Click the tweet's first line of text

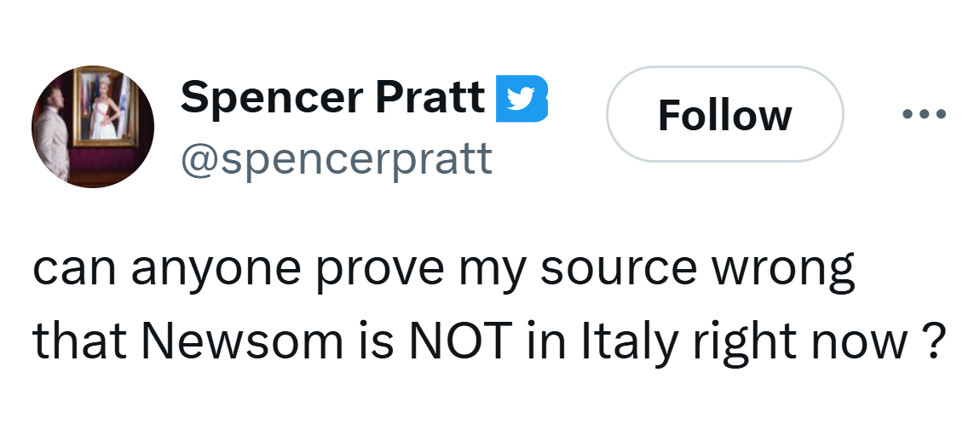[x=443, y=271]
